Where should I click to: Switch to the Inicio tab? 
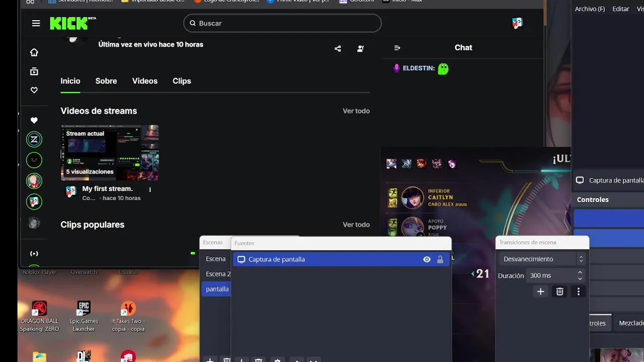click(x=70, y=81)
